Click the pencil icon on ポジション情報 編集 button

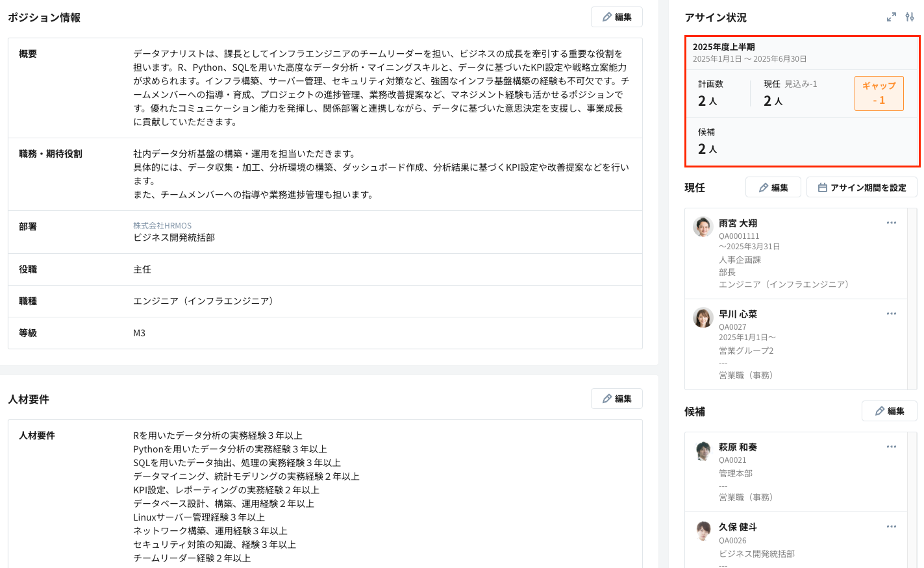point(608,17)
